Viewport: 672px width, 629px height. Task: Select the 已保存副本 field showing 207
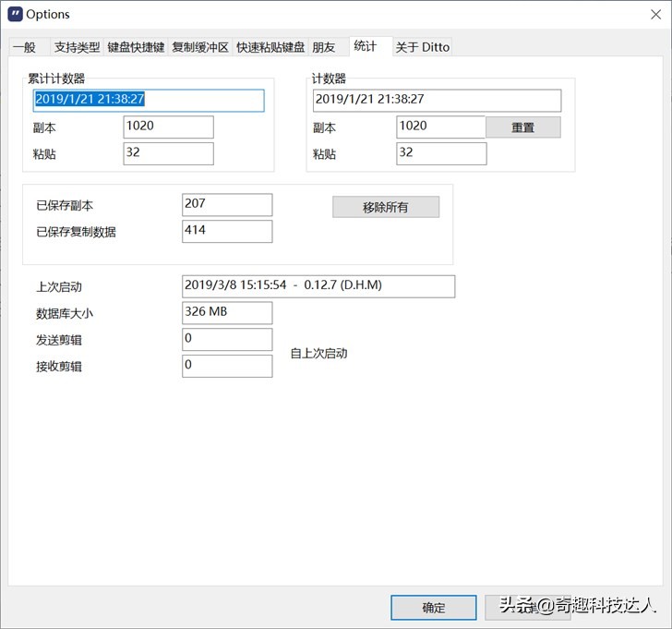click(227, 204)
